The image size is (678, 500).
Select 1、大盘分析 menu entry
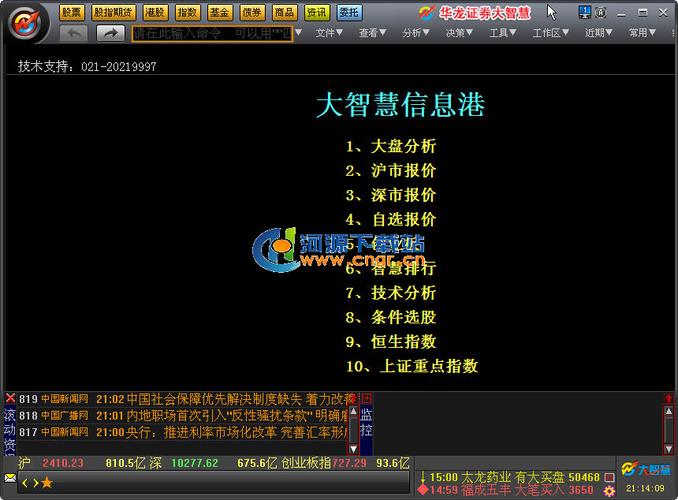tap(390, 146)
